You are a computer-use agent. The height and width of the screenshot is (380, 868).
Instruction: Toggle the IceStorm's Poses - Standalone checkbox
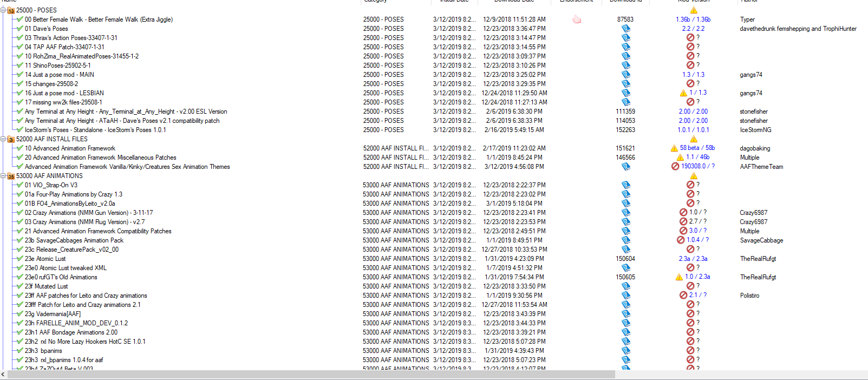20,130
